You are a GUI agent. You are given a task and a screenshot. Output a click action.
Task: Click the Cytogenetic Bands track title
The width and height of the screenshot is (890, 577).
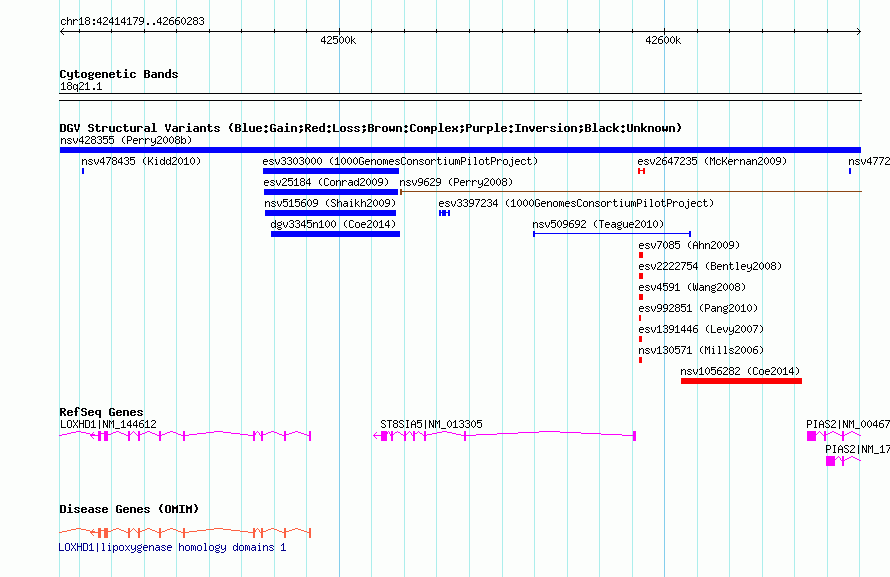(119, 74)
